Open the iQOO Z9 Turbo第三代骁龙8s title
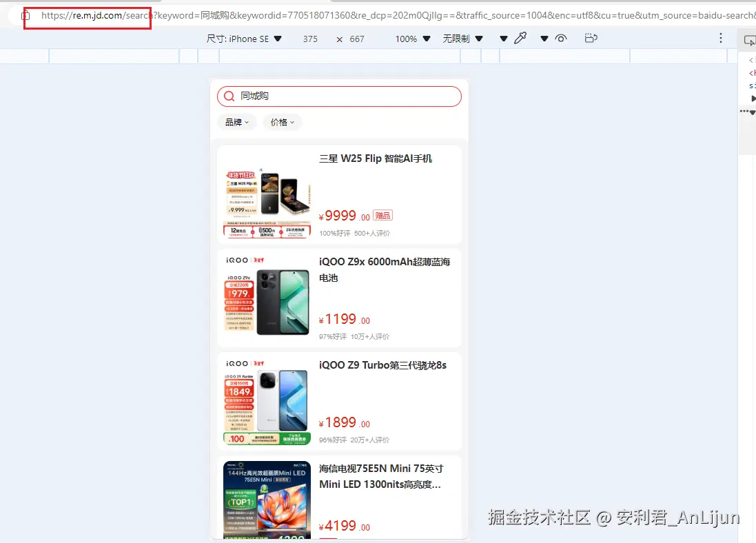756x543 pixels. 382,365
